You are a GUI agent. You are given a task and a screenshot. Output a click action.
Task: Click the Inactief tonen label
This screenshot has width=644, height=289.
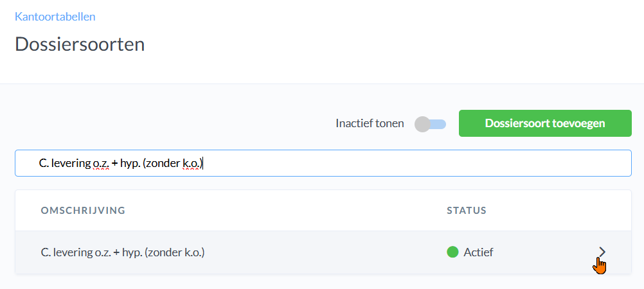click(x=370, y=123)
